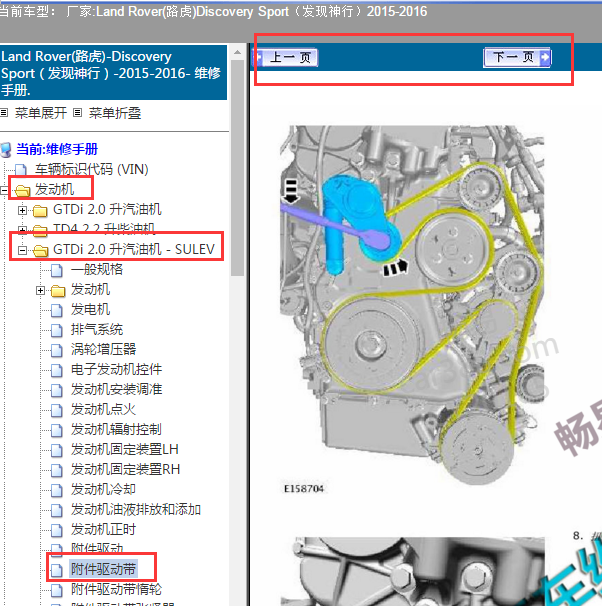Collapse all menus (菜单折叠)

click(x=115, y=113)
